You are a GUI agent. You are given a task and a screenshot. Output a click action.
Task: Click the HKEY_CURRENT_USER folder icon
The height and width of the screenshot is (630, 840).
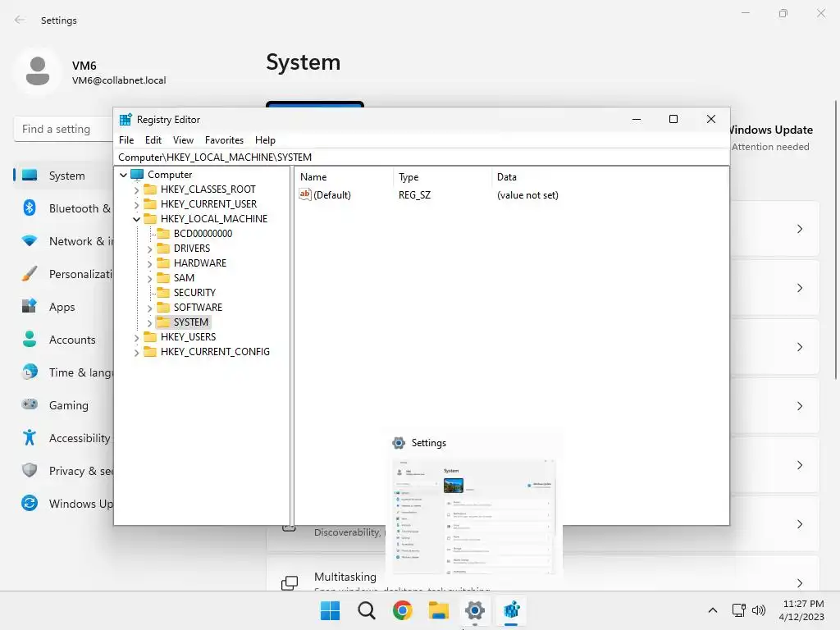tap(150, 204)
